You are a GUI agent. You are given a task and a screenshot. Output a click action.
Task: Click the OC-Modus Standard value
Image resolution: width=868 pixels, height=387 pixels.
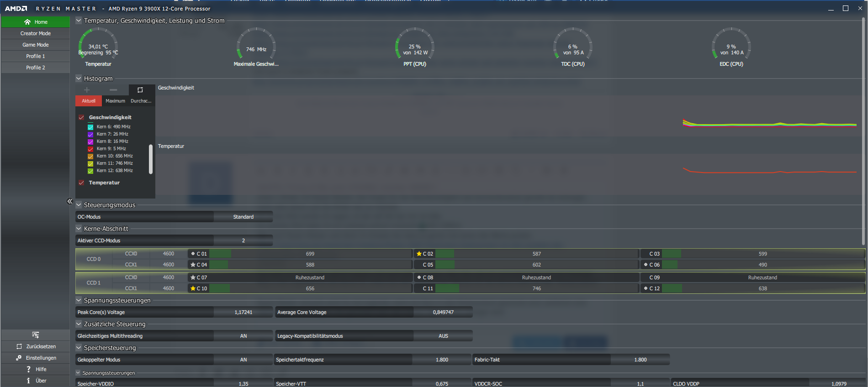point(243,217)
